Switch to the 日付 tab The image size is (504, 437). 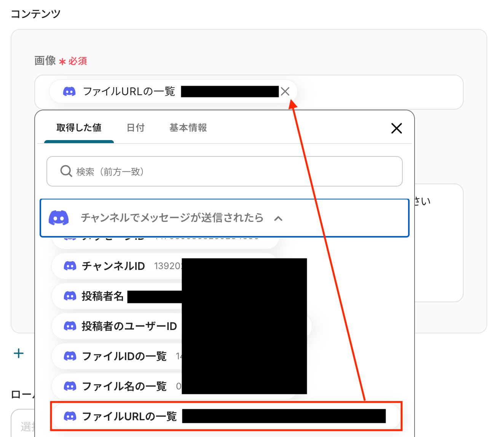[x=136, y=128]
